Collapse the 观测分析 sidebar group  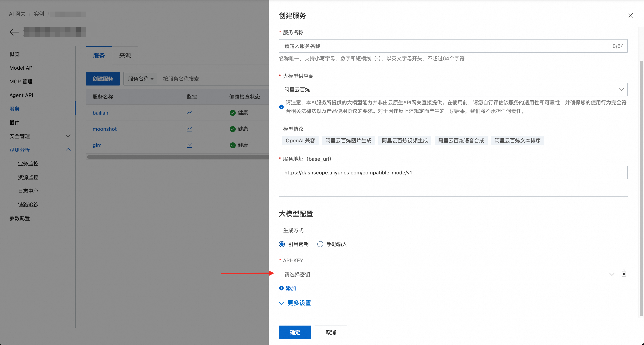point(68,150)
